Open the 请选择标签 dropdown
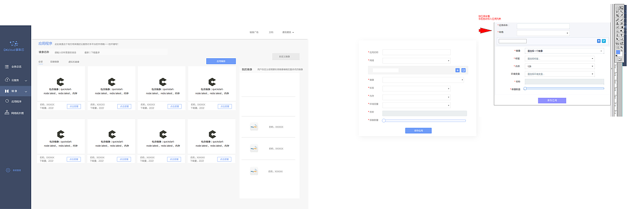Screen dimensions: 644x209 coord(559,59)
